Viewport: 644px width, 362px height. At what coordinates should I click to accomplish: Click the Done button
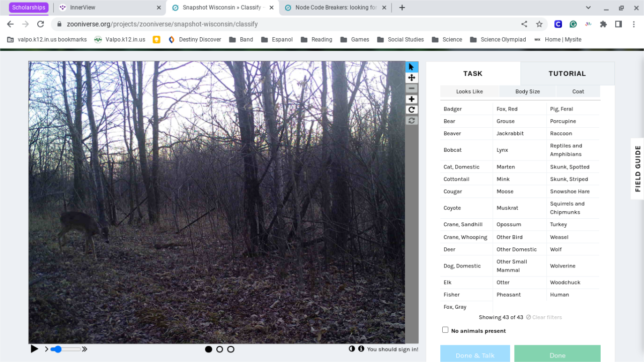click(x=557, y=354)
